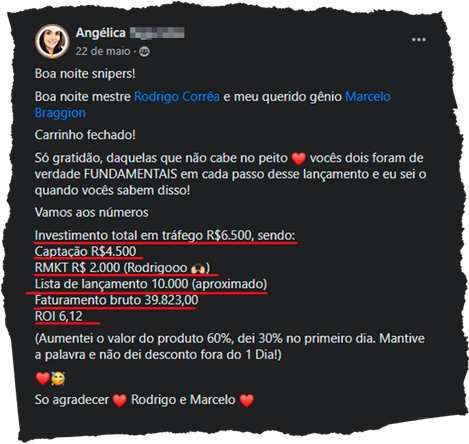469x444 pixels.
Task: Click the group audience icon beside the date
Action: coord(144,52)
